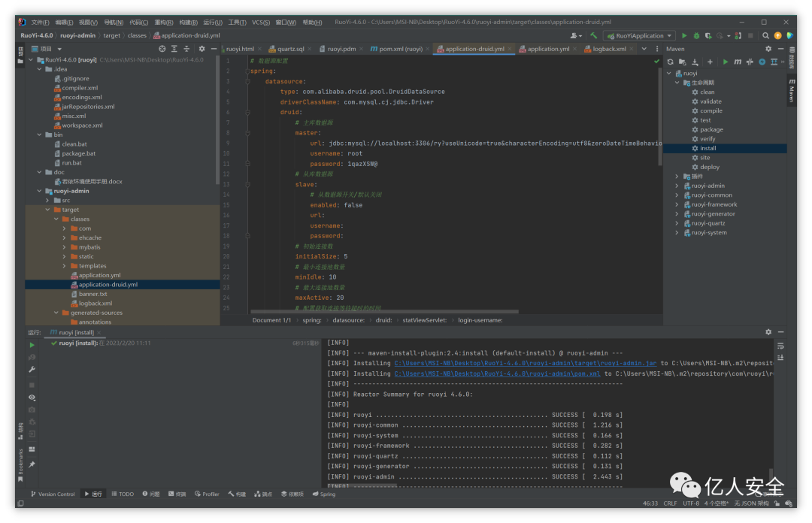Toggle the vertical Maven side tab
Image resolution: width=812 pixels, height=523 pixels.
(791, 91)
